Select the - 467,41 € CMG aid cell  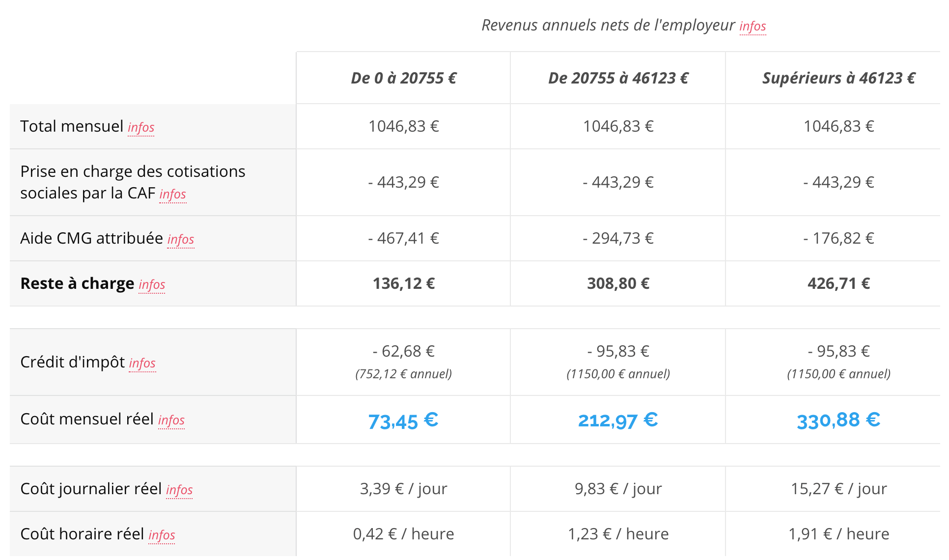[404, 238]
